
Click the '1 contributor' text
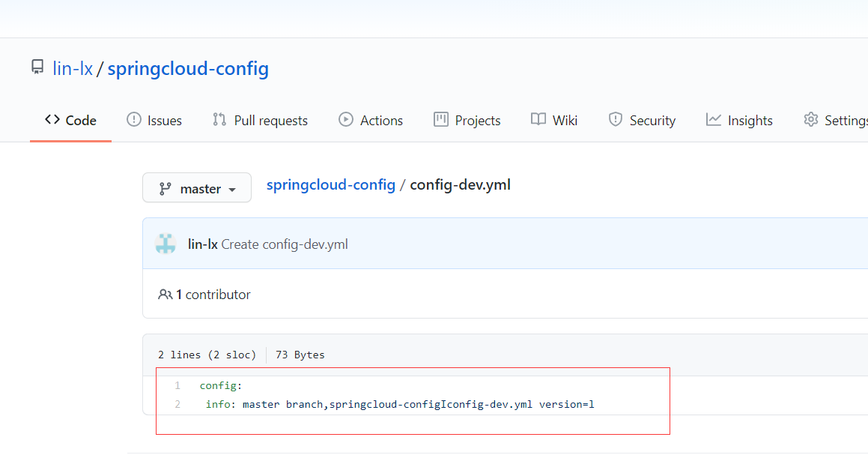point(213,295)
